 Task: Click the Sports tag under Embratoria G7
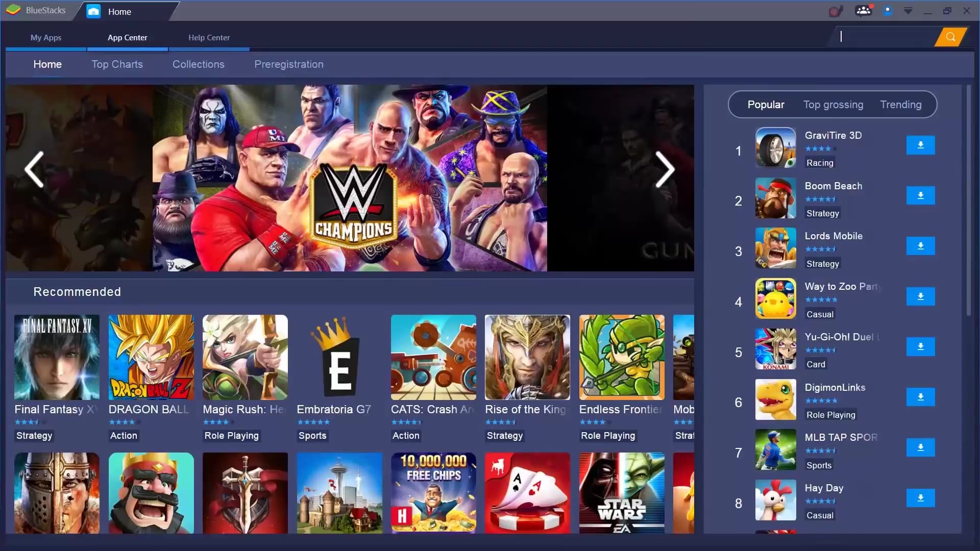[312, 436]
